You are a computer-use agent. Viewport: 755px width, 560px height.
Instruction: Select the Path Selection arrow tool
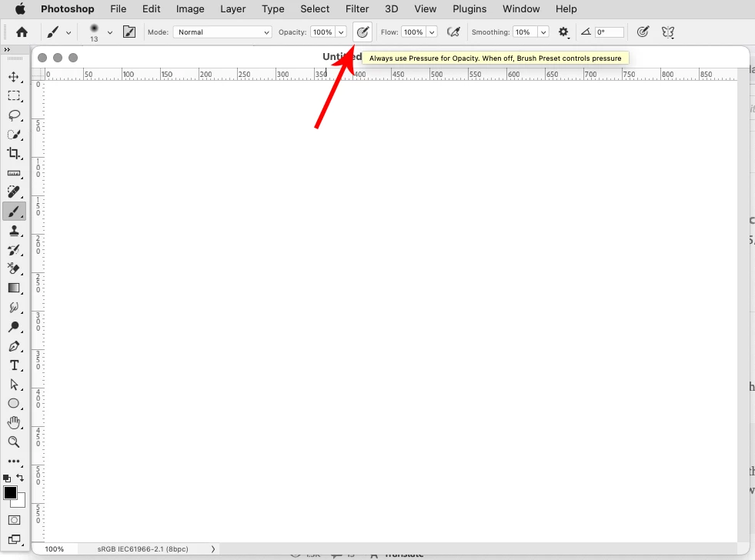click(14, 385)
